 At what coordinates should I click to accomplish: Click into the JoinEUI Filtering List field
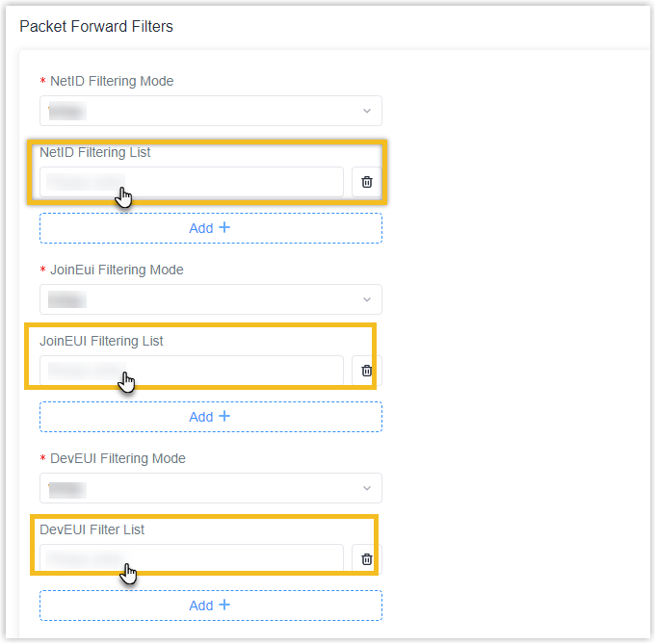(191, 371)
